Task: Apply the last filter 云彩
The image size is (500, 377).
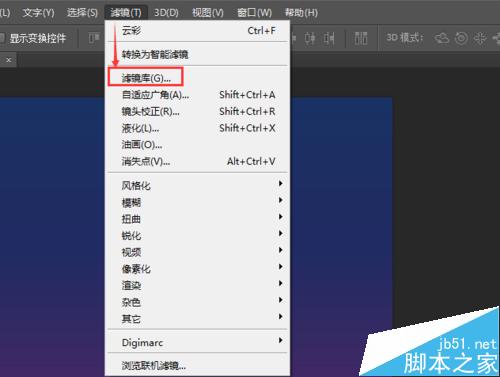Action: [197, 31]
